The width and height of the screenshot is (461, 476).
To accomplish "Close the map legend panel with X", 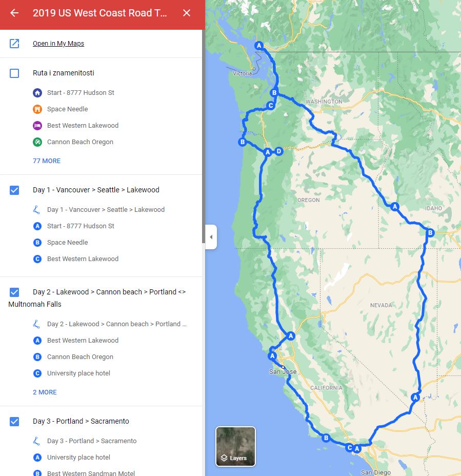I will (x=187, y=13).
